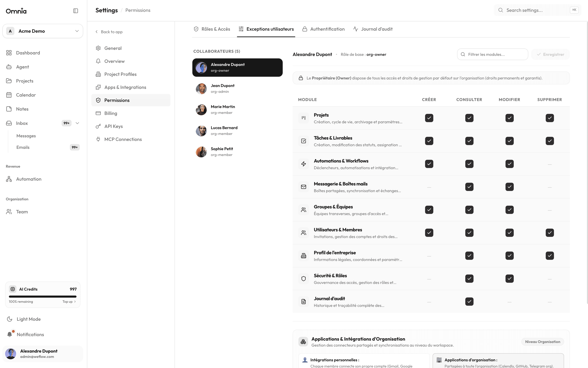The height and width of the screenshot is (368, 588).
Task: Toggle Modifier checkbox for Automations & Workflows
Action: (x=509, y=164)
